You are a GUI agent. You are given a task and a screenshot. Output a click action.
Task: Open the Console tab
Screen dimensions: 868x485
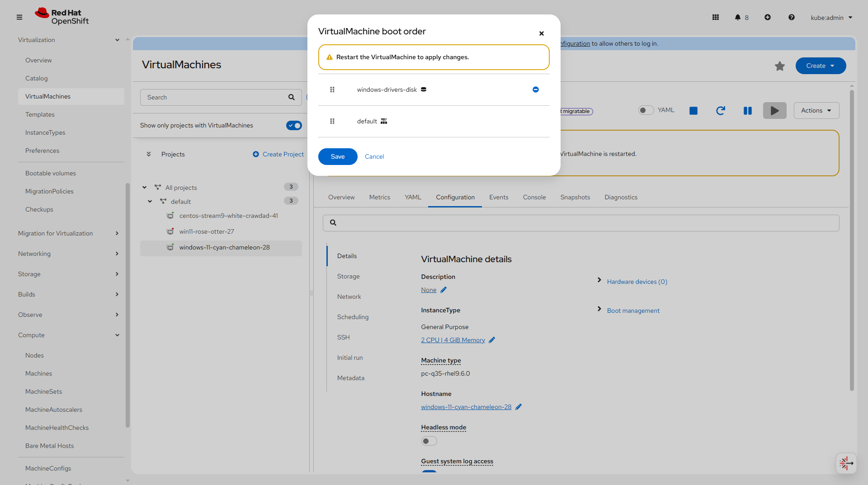534,198
